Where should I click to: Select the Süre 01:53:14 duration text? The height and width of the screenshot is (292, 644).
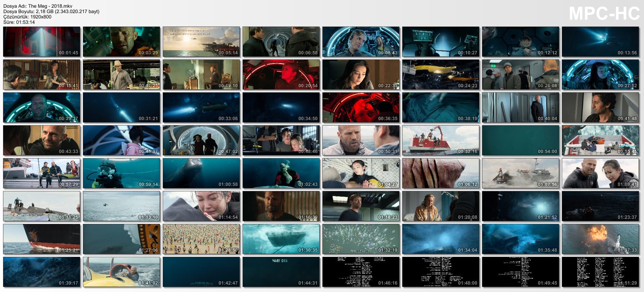point(19,22)
